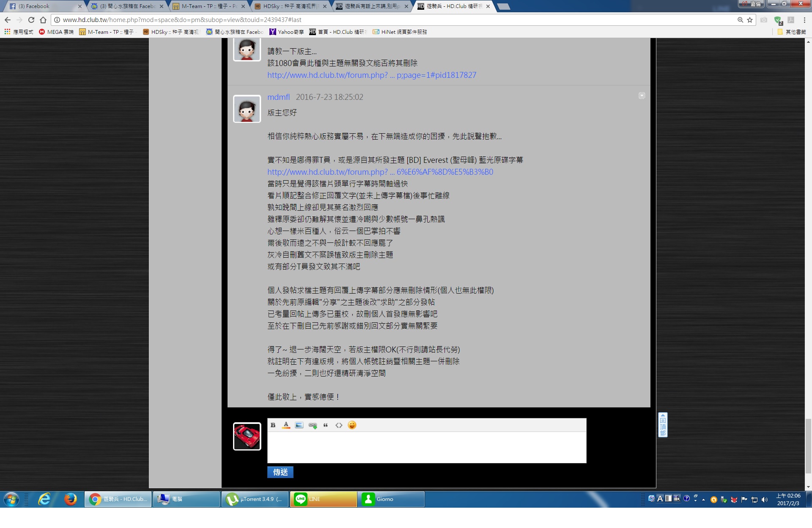The width and height of the screenshot is (812, 528).
Task: Click the insert link icon
Action: [x=313, y=425]
